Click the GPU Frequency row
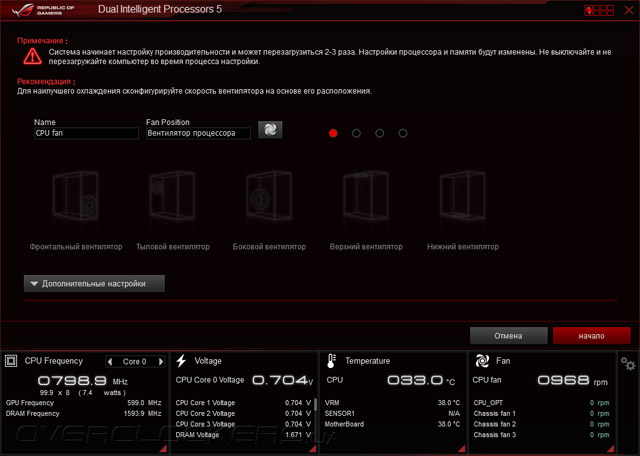Screen dimensions: 640x456 click(83, 403)
